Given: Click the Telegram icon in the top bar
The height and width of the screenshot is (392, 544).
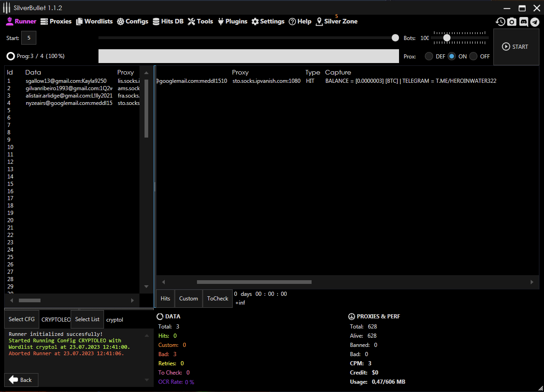Looking at the screenshot, I should pyautogui.click(x=534, y=22).
